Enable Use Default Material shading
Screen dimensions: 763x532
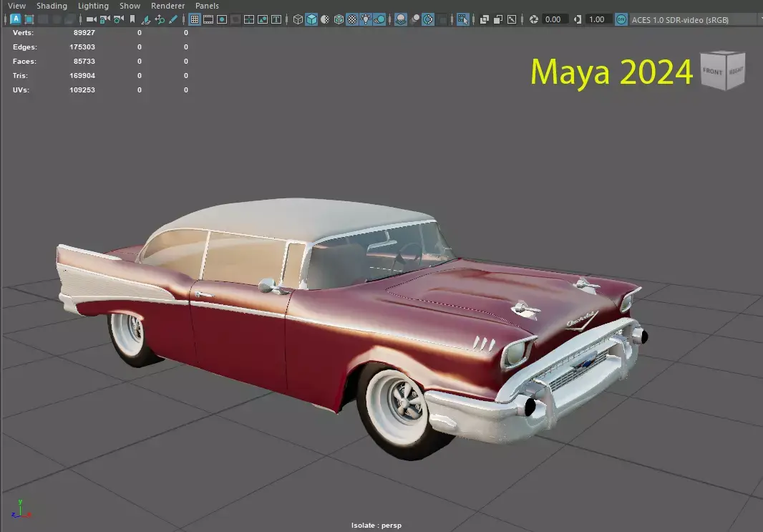click(x=325, y=19)
